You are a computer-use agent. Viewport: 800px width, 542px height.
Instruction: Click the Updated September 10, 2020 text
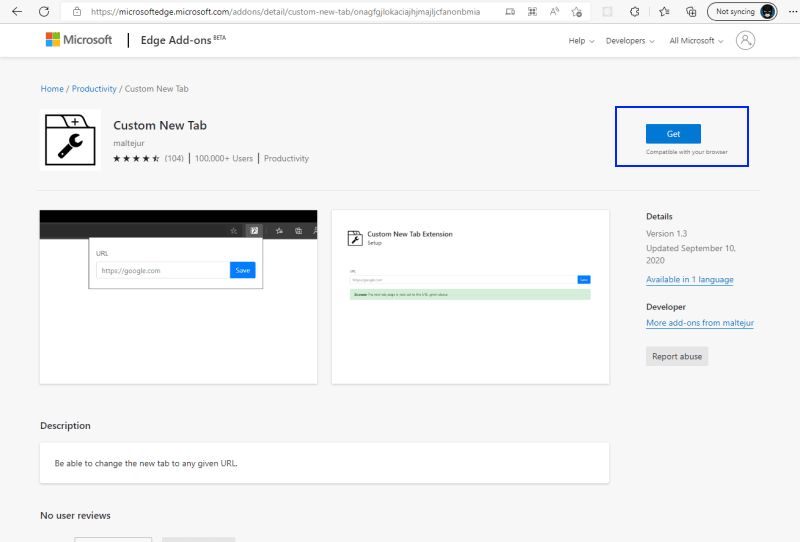[x=691, y=254]
